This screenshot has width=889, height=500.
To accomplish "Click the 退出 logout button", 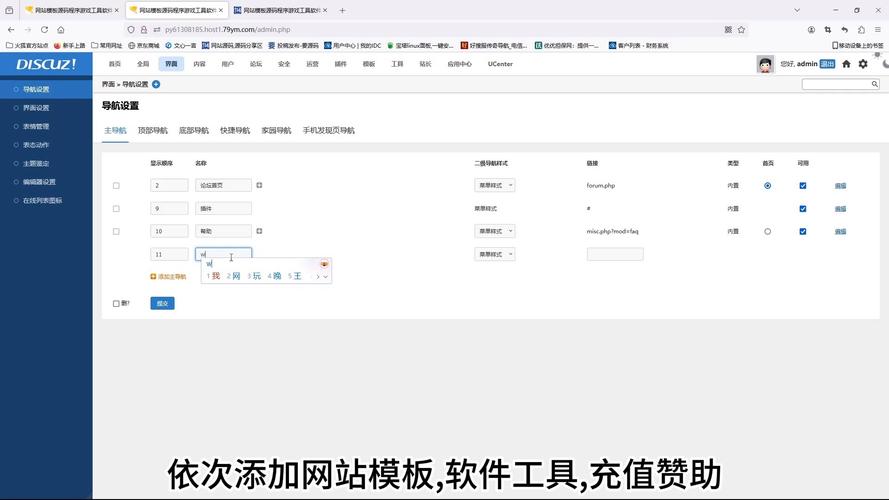I will point(827,64).
